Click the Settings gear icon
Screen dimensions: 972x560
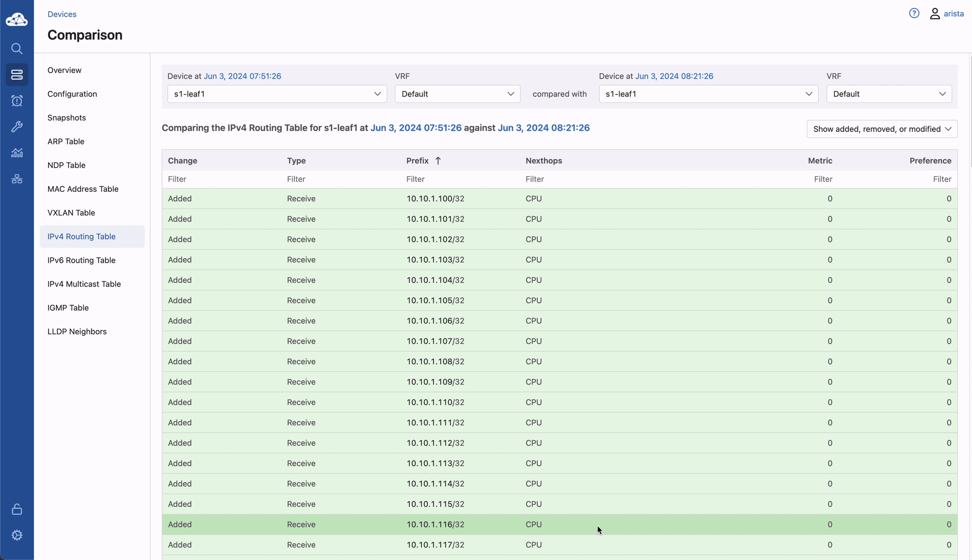tap(17, 535)
